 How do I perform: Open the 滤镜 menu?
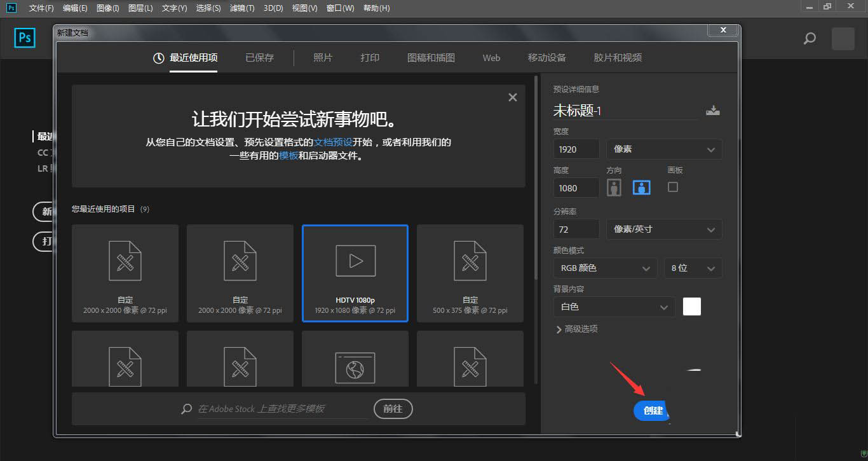241,8
